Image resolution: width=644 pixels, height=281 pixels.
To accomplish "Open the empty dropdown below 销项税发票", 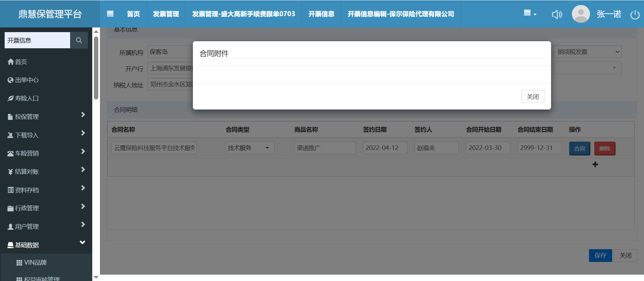I will [x=588, y=68].
